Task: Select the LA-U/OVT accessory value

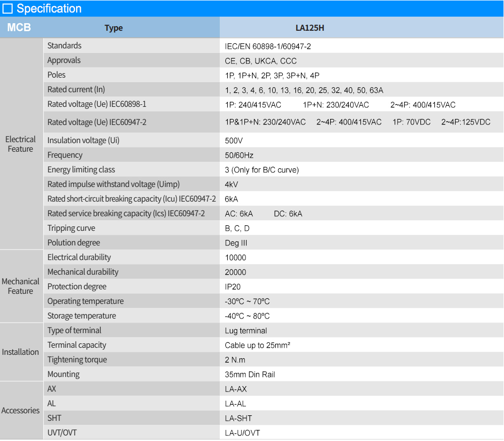Action: pos(242,433)
